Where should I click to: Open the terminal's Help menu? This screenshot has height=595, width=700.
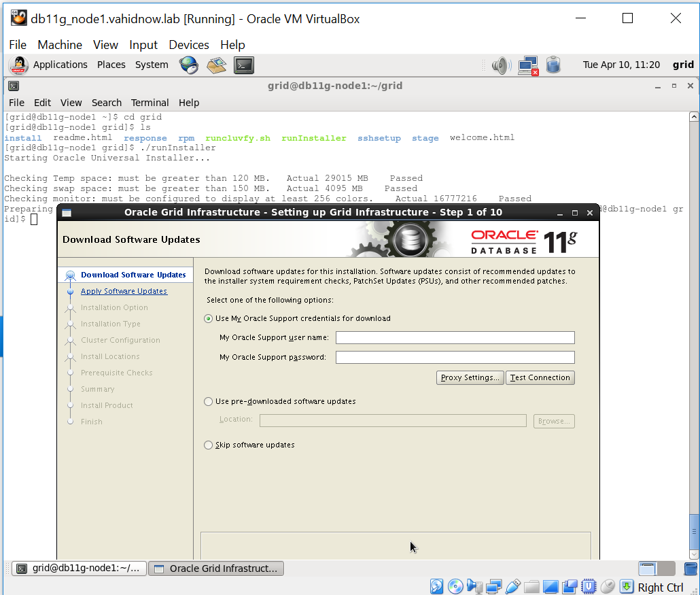pos(189,103)
